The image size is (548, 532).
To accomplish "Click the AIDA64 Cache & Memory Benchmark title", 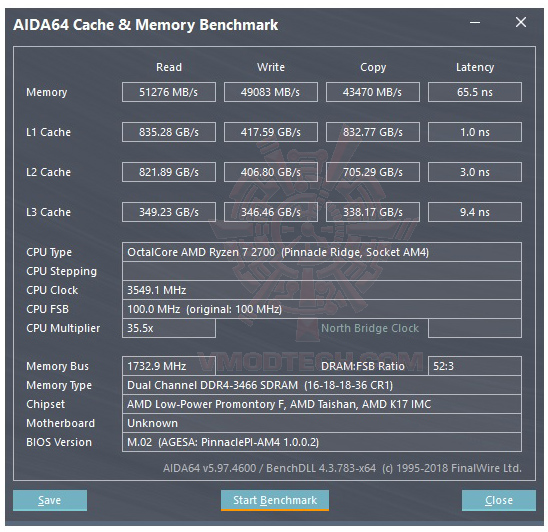I will click(x=145, y=25).
